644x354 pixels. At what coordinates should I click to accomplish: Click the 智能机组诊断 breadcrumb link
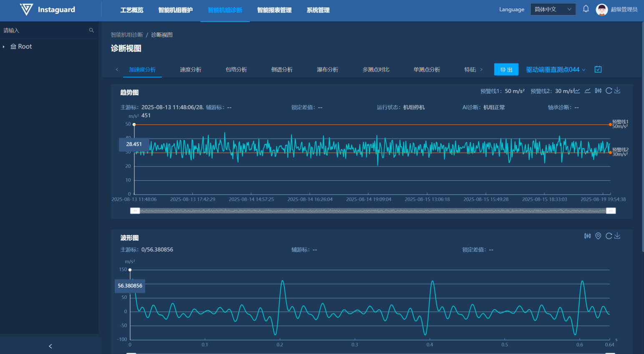pyautogui.click(x=127, y=35)
